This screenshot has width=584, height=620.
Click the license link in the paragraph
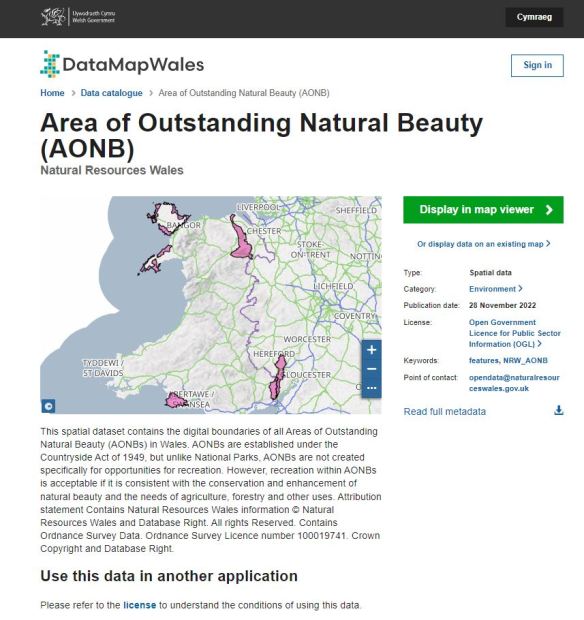(x=140, y=605)
